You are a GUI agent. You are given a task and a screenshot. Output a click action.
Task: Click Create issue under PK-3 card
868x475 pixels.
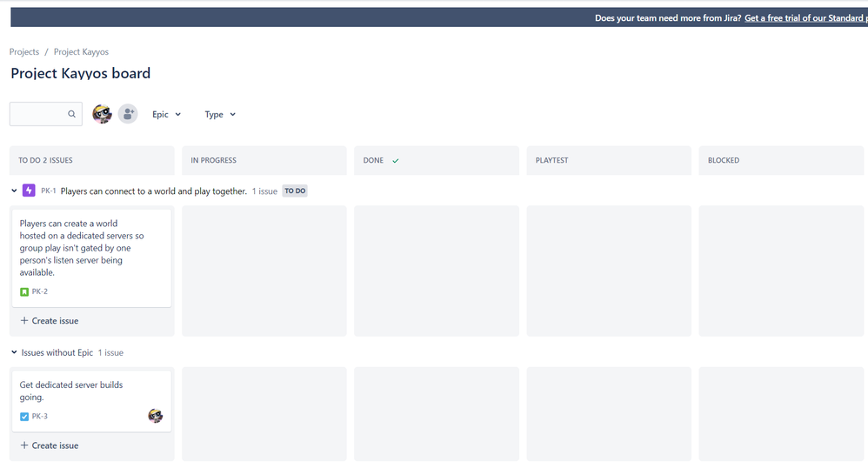click(50, 445)
